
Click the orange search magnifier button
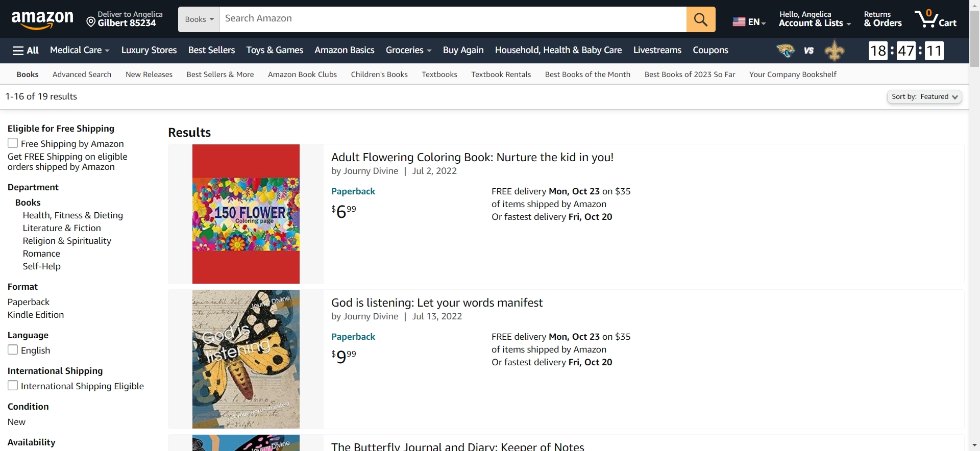pos(700,19)
